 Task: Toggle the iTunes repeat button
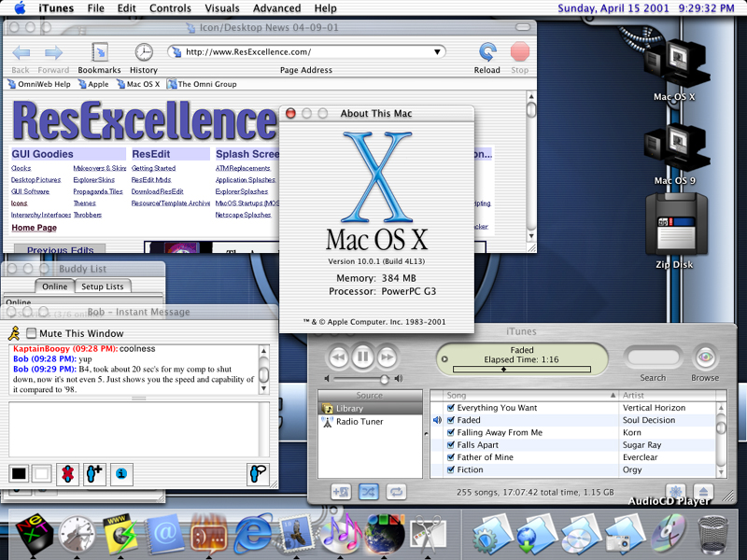(x=396, y=491)
